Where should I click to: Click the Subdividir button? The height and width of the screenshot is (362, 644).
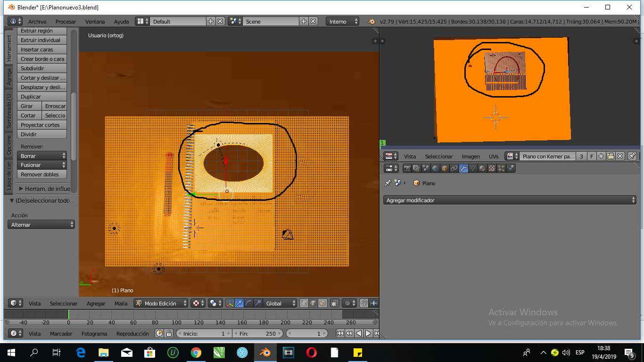(42, 68)
